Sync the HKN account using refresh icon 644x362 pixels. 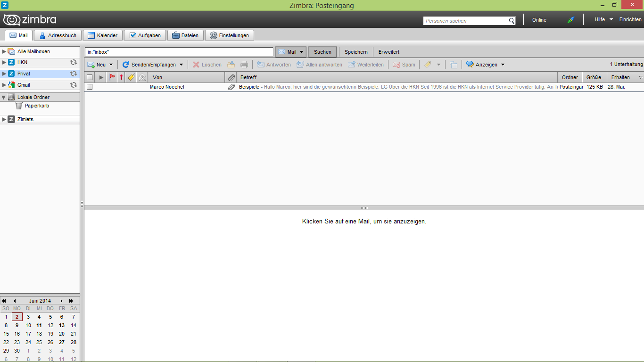[74, 62]
